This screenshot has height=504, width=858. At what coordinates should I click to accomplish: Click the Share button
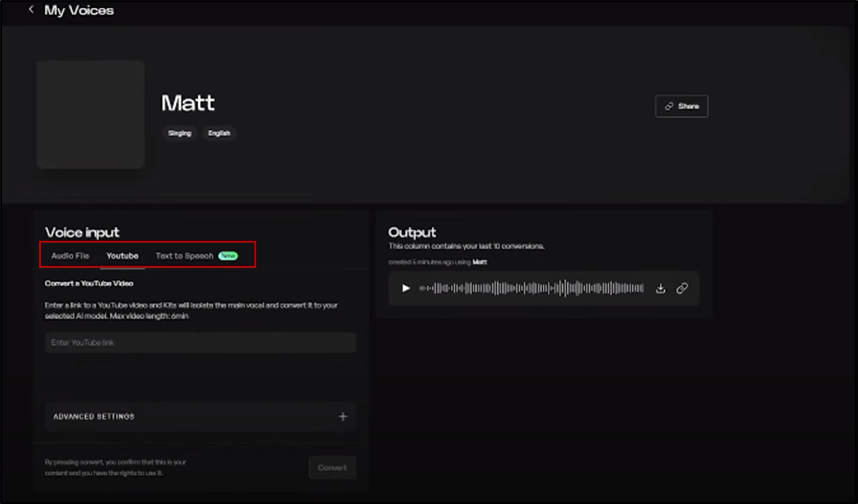pyautogui.click(x=681, y=106)
